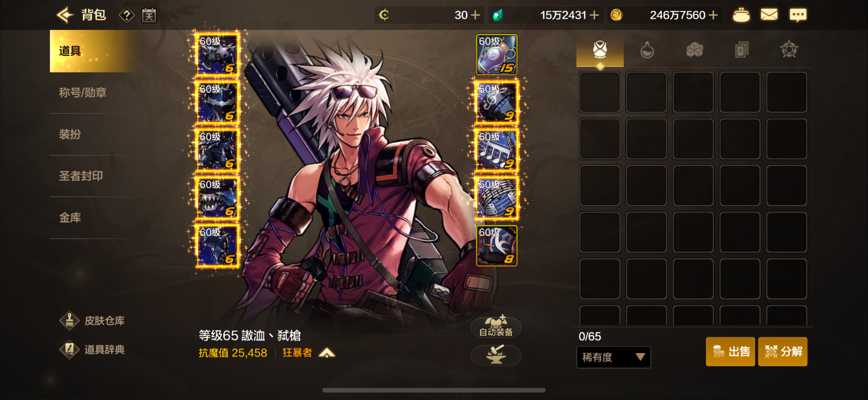Select the materials cubes tab icon

coord(694,50)
